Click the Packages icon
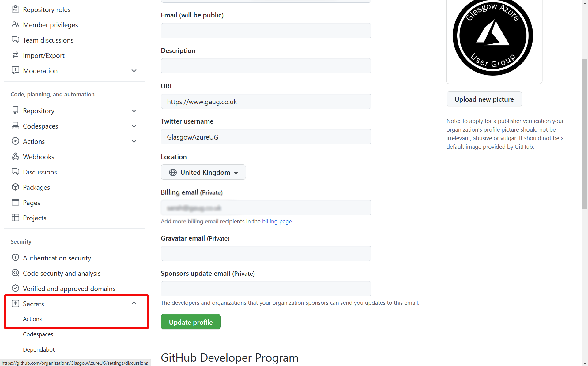Image resolution: width=588 pixels, height=366 pixels. [15, 187]
